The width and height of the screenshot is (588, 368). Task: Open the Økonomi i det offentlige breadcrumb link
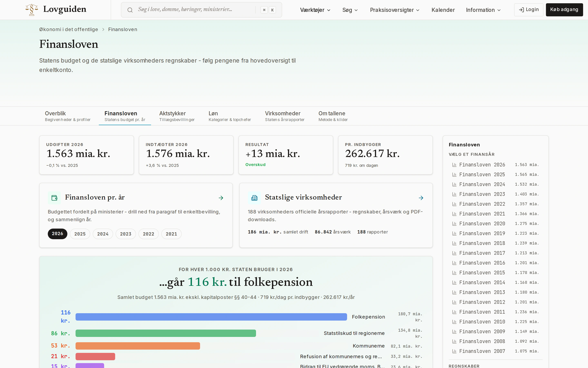[x=69, y=29]
